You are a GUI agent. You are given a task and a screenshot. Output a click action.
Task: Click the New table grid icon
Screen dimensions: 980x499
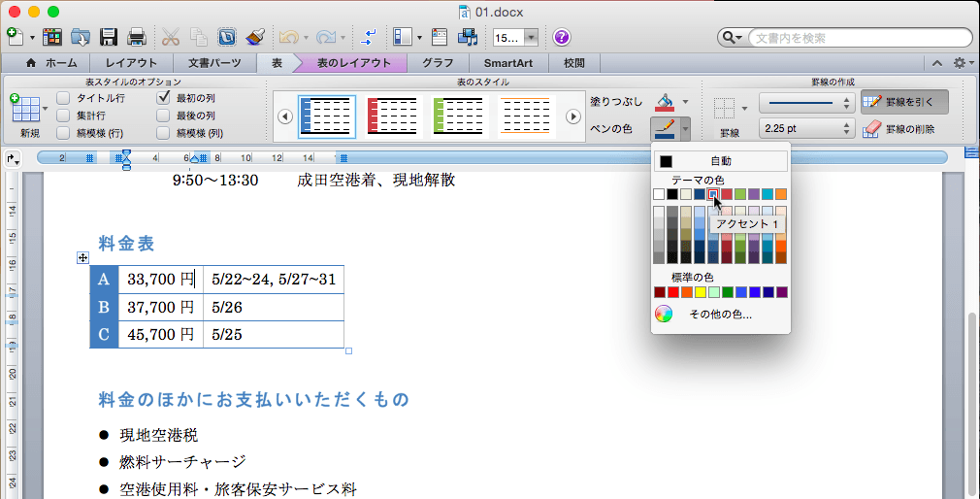click(x=24, y=108)
